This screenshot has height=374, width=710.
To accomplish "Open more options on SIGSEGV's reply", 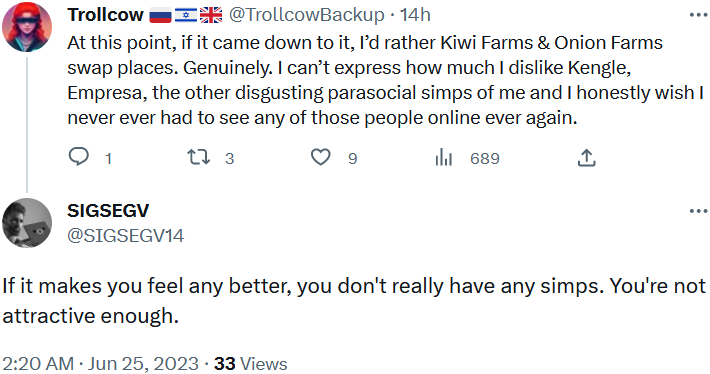I will (x=698, y=211).
